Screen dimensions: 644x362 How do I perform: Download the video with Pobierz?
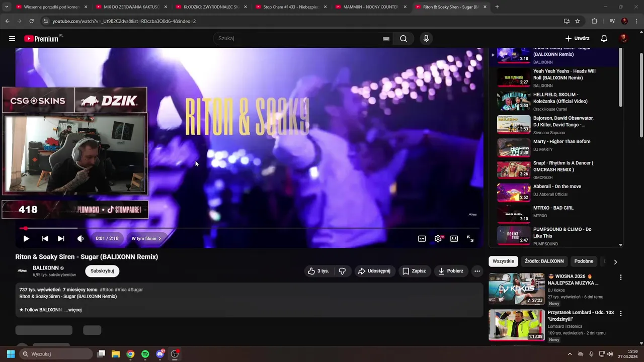(451, 271)
